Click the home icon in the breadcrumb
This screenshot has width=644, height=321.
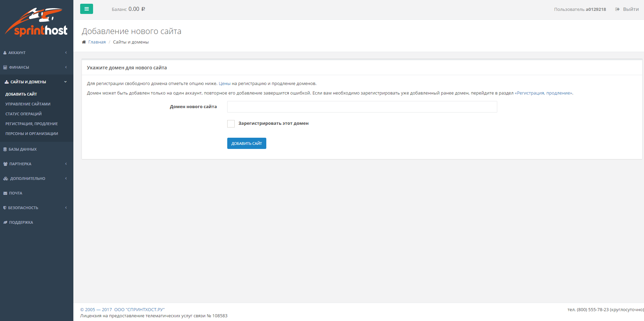pyautogui.click(x=84, y=42)
